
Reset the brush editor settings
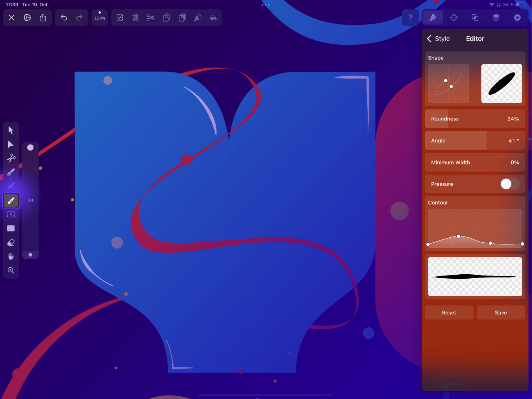[449, 312]
